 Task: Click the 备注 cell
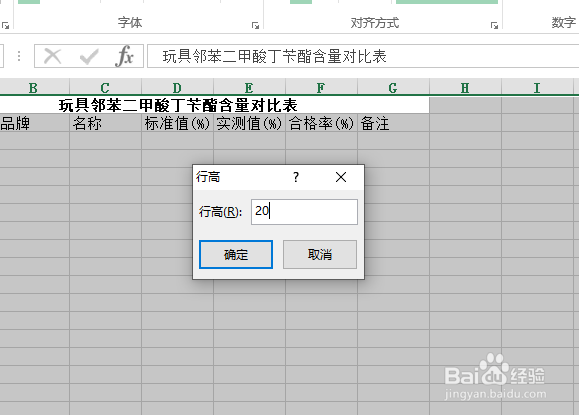pyautogui.click(x=393, y=123)
